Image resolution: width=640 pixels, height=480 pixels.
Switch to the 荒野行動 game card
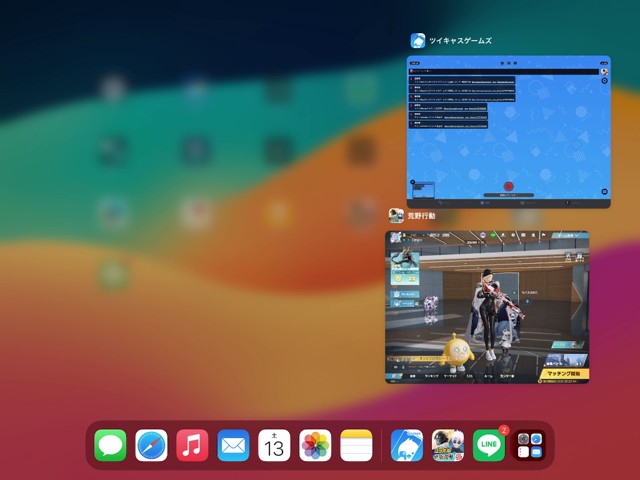pyautogui.click(x=487, y=307)
